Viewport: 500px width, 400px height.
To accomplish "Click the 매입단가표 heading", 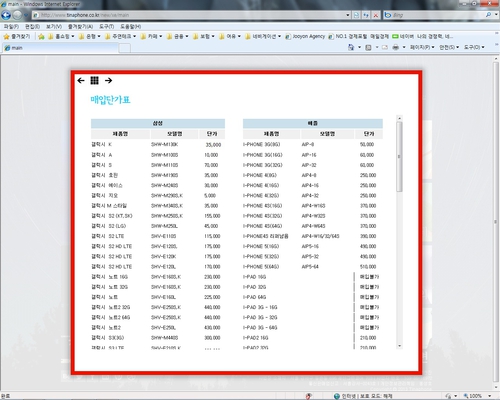I will coord(110,100).
